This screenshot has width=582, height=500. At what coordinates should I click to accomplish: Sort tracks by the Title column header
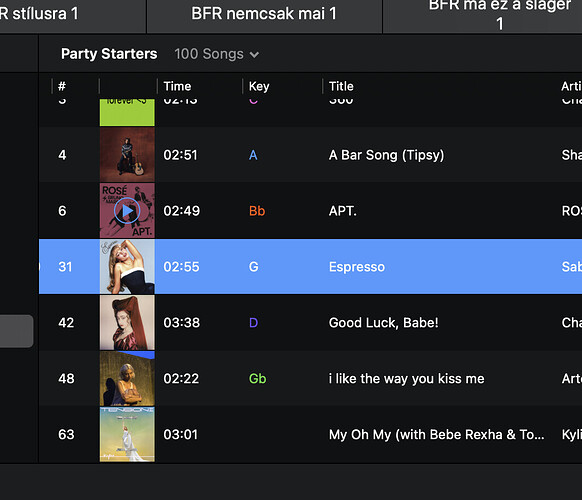pyautogui.click(x=341, y=86)
